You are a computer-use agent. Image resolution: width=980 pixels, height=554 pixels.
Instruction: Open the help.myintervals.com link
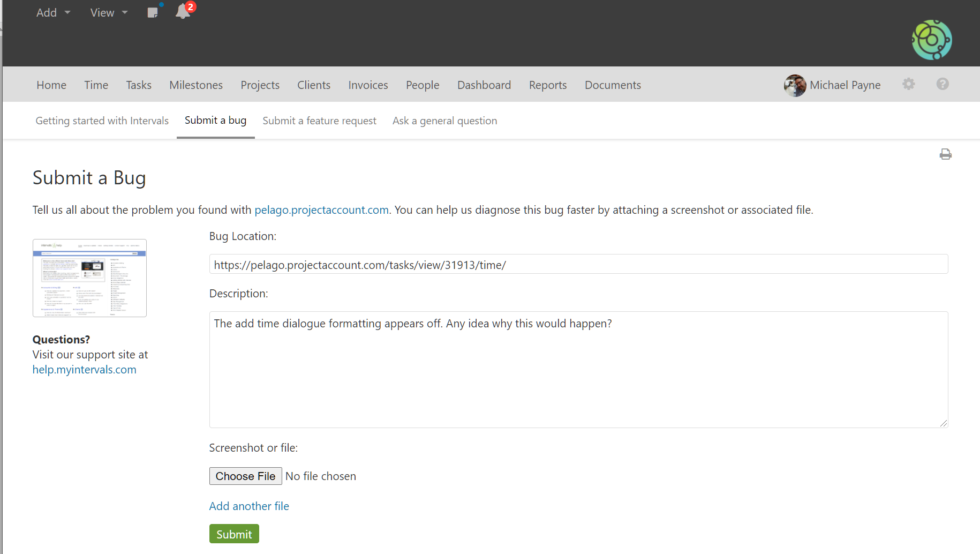(85, 370)
